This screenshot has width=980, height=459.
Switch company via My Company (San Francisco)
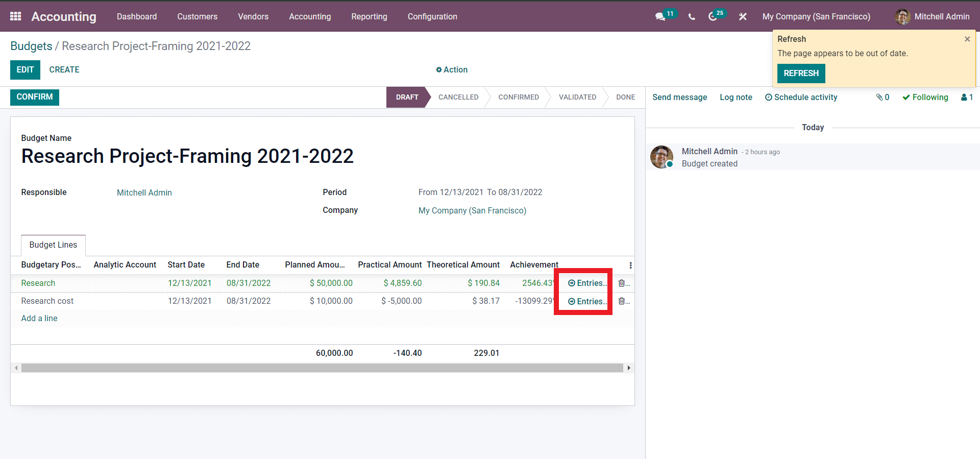click(816, 16)
